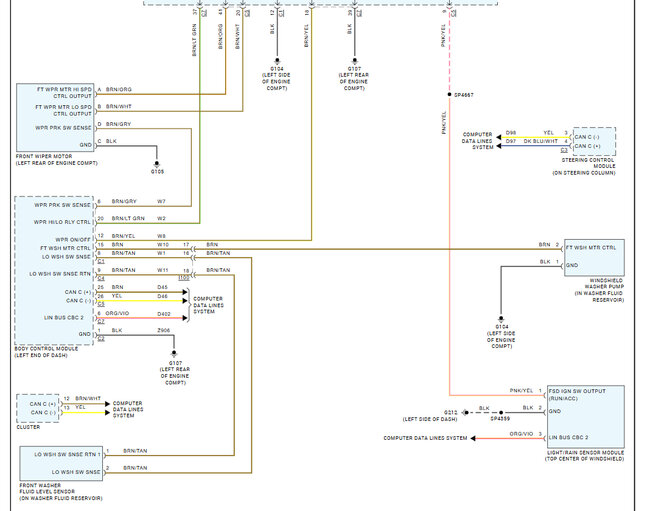This screenshot has height=511, width=650.
Task: Click the BODY CONTROL MODULE label
Action: point(46,349)
